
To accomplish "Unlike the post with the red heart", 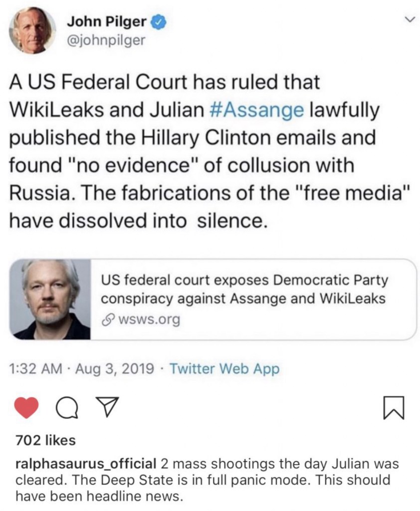I will pyautogui.click(x=27, y=409).
